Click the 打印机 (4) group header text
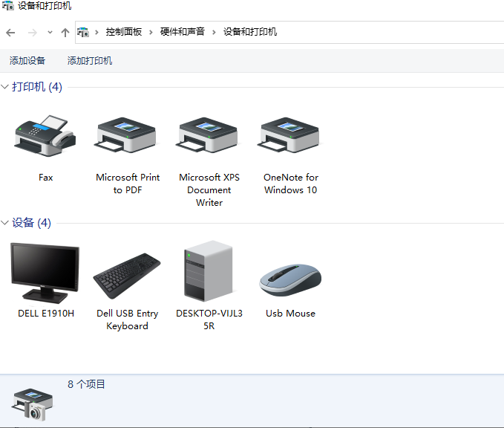The height and width of the screenshot is (428, 504). [37, 86]
